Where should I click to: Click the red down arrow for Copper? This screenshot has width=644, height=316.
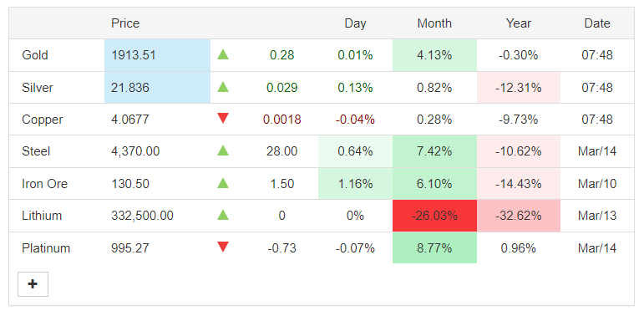223,119
